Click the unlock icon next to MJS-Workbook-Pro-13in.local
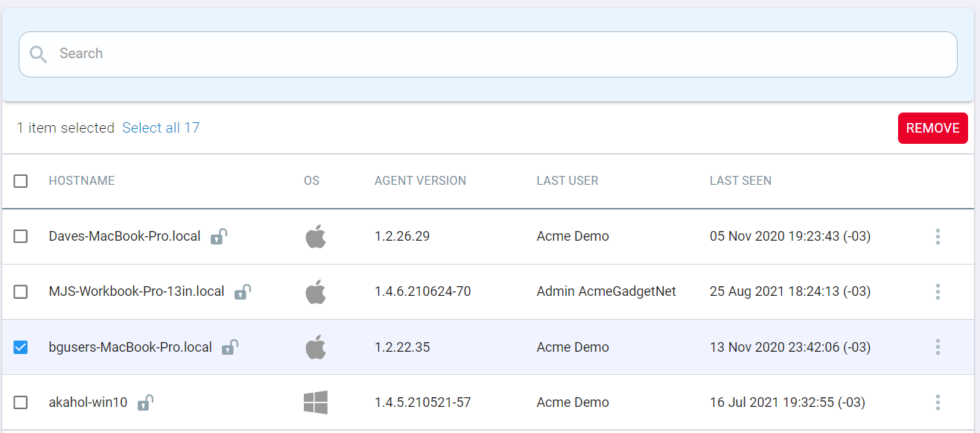This screenshot has width=980, height=433. pos(243,291)
